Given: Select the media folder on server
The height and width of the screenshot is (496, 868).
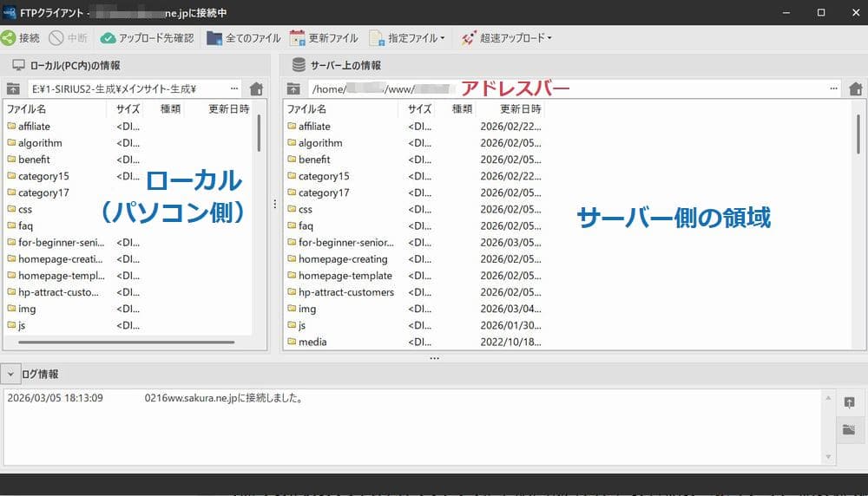Looking at the screenshot, I should pos(312,342).
